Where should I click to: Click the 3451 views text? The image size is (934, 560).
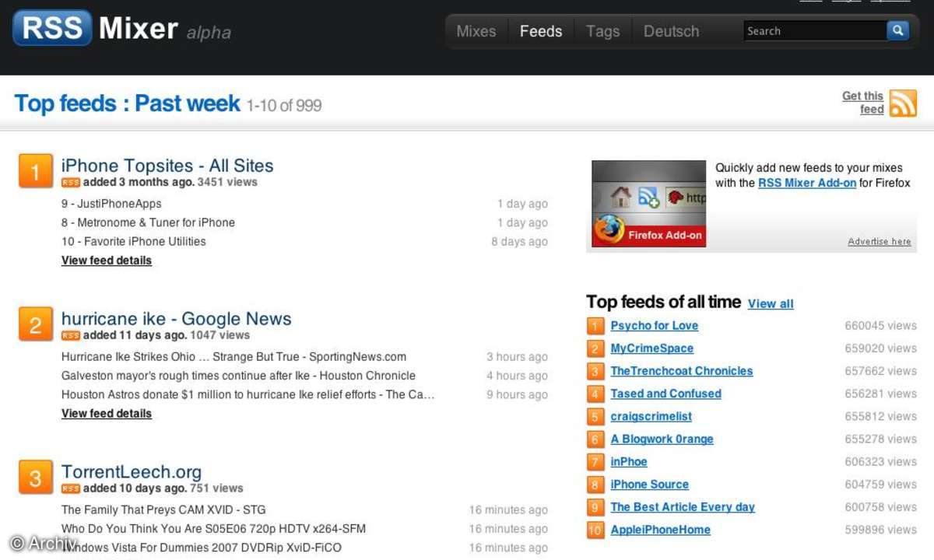pos(227,183)
